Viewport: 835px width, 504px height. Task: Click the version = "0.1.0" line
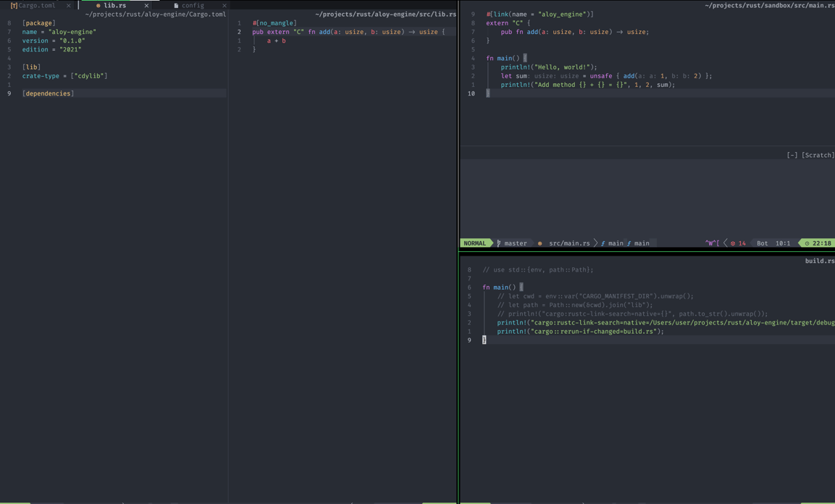point(54,41)
